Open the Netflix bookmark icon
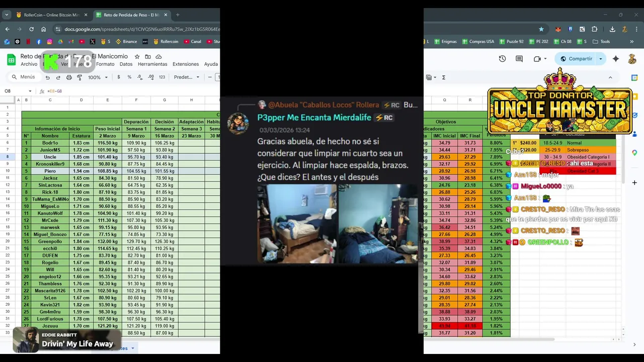Screen dimensions: 644x362 [28, 42]
